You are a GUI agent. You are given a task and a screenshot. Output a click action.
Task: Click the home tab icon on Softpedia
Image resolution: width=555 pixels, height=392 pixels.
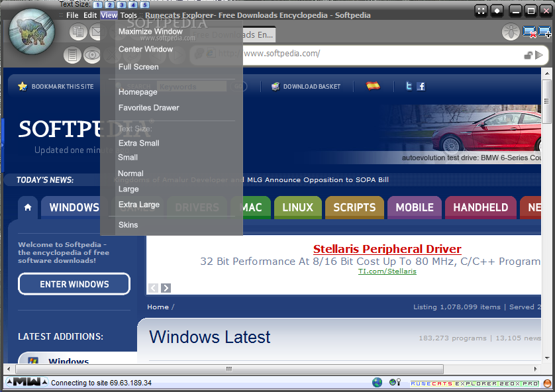point(28,207)
